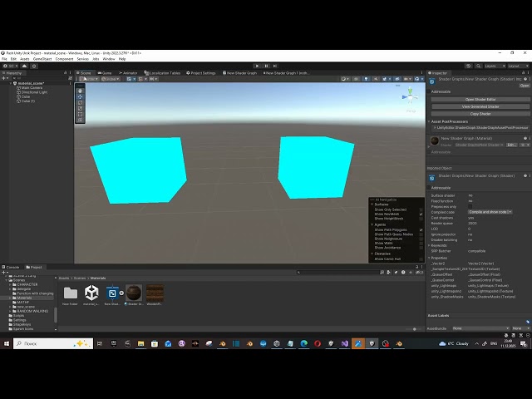Screen dimensions: 532x399
Task: Open the Layers dropdown
Action: tap(495, 66)
